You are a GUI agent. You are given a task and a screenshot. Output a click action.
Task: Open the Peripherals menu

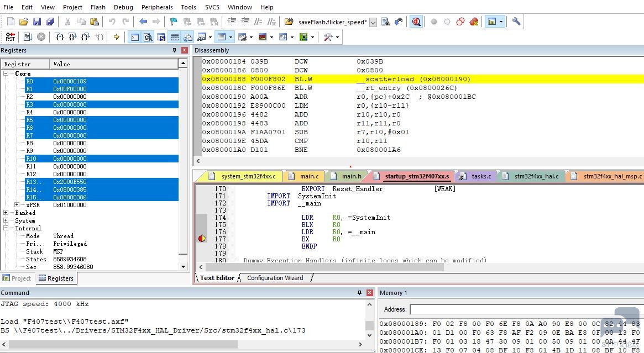[157, 7]
